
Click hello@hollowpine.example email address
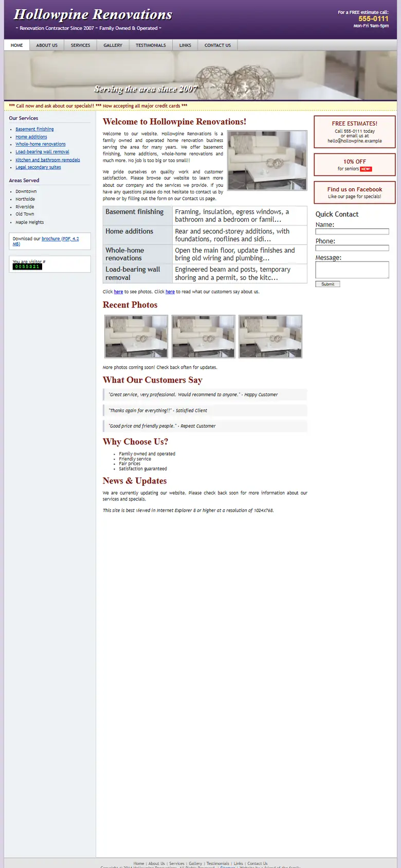tap(355, 141)
